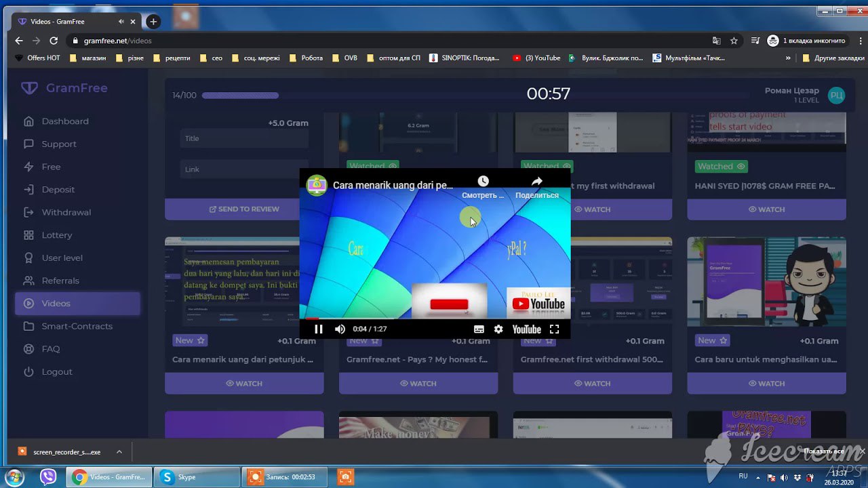Open the (3) YouTube bookmark
Screen dimensions: 868x488
point(536,58)
